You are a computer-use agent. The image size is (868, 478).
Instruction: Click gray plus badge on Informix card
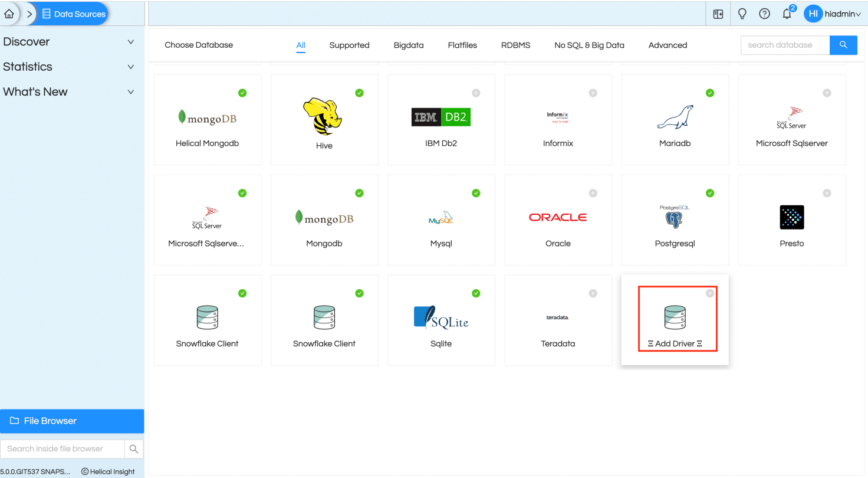pyautogui.click(x=593, y=93)
